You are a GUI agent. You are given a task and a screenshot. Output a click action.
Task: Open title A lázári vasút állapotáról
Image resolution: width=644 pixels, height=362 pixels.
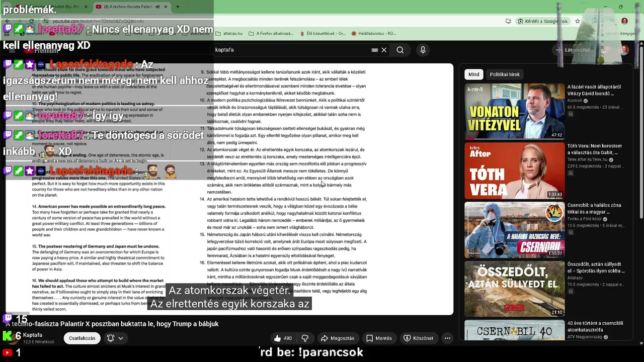[x=594, y=90]
